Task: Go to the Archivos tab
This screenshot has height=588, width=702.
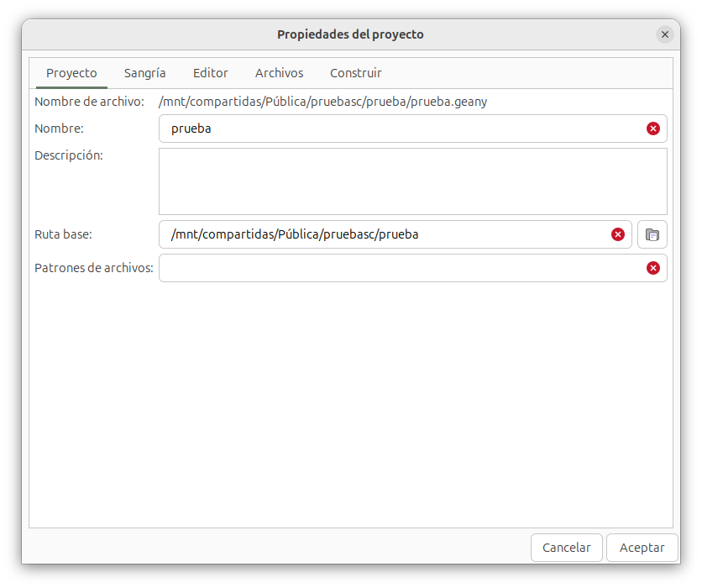Action: (279, 73)
